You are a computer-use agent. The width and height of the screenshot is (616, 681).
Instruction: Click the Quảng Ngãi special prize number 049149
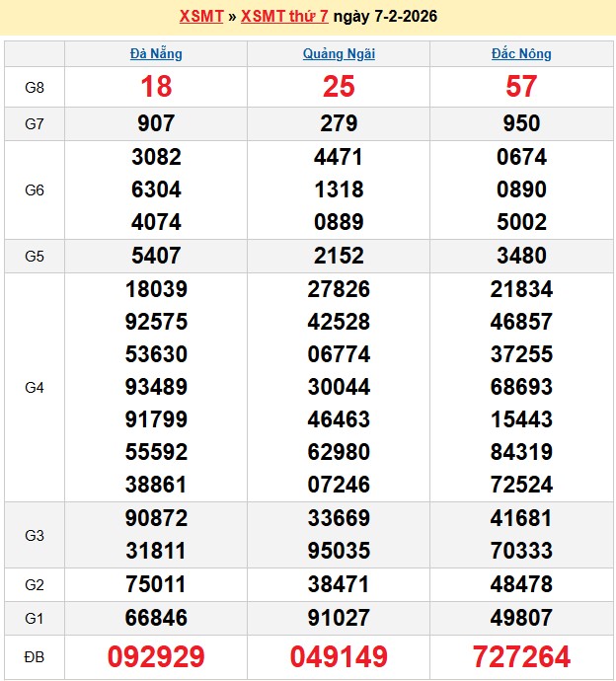(339, 656)
